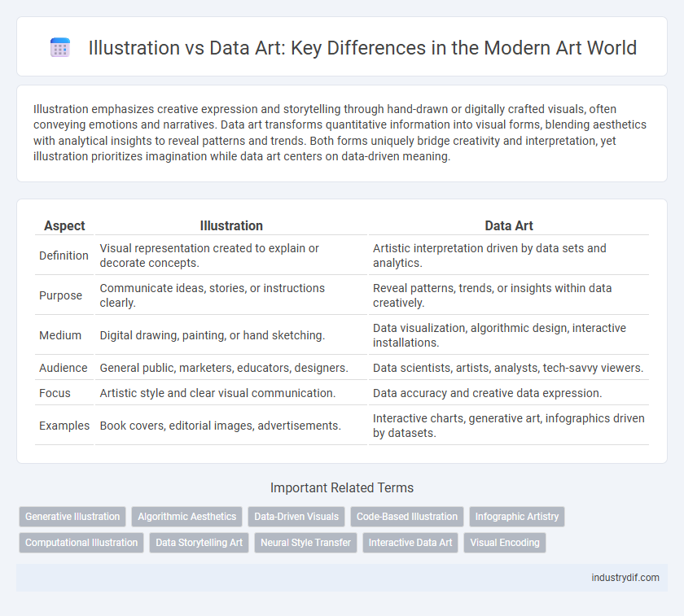Click 'Artistic style and clear visual communication' cell

(x=231, y=393)
